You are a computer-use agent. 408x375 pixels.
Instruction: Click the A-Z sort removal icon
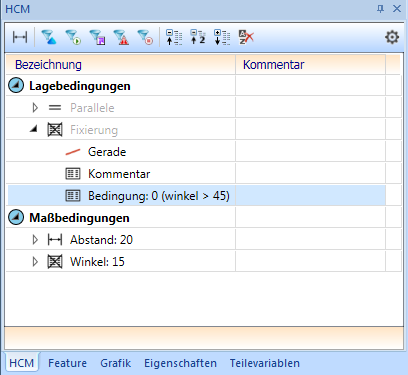click(x=246, y=37)
